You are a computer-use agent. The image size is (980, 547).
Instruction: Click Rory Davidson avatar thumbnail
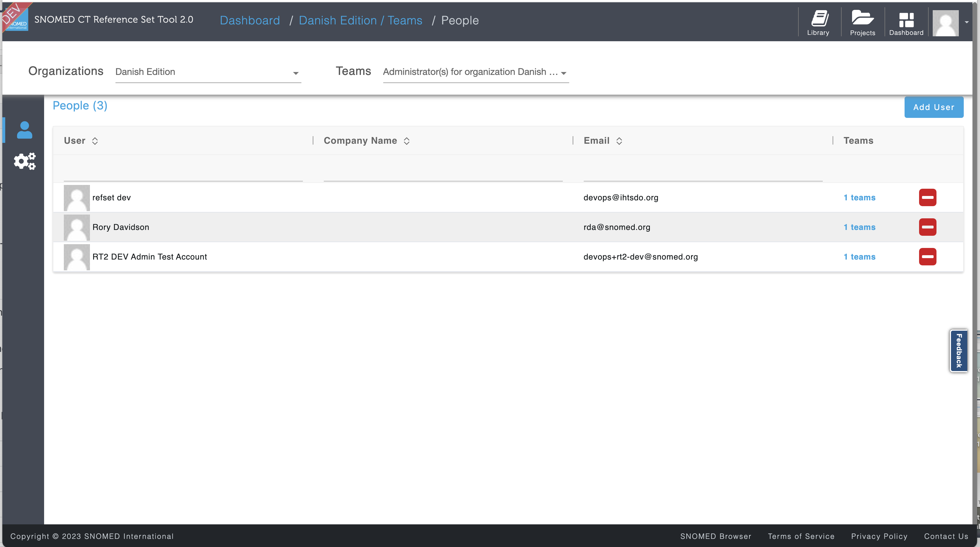(x=77, y=228)
